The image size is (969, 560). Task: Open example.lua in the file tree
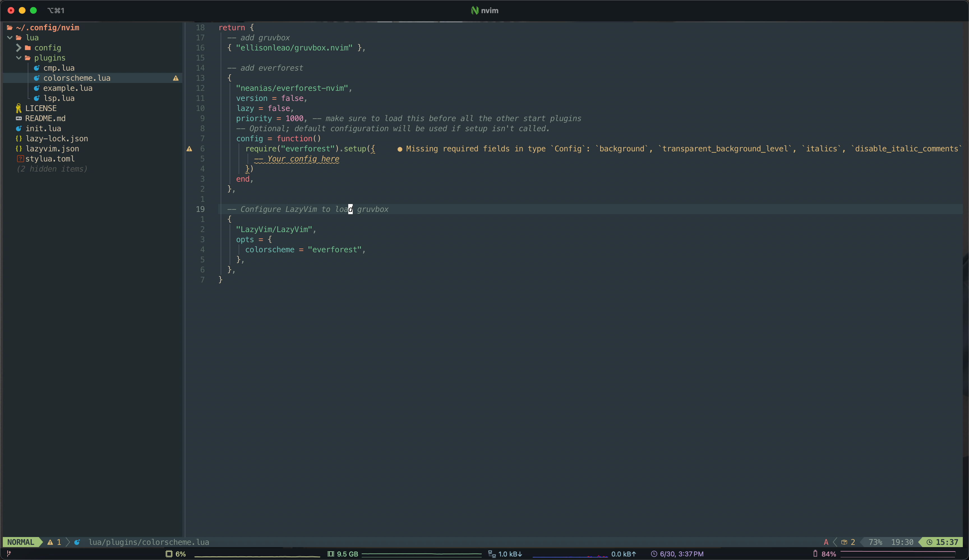coord(68,88)
